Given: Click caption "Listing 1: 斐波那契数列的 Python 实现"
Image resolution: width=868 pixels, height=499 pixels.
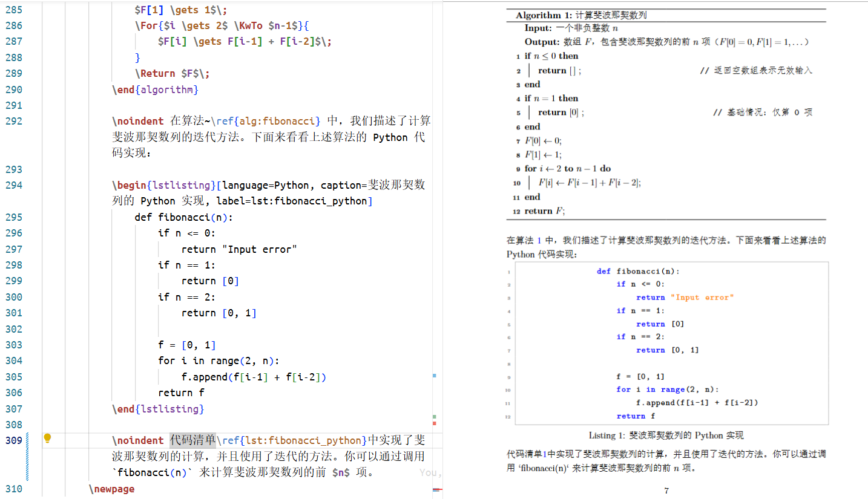Looking at the screenshot, I should pos(666,435).
